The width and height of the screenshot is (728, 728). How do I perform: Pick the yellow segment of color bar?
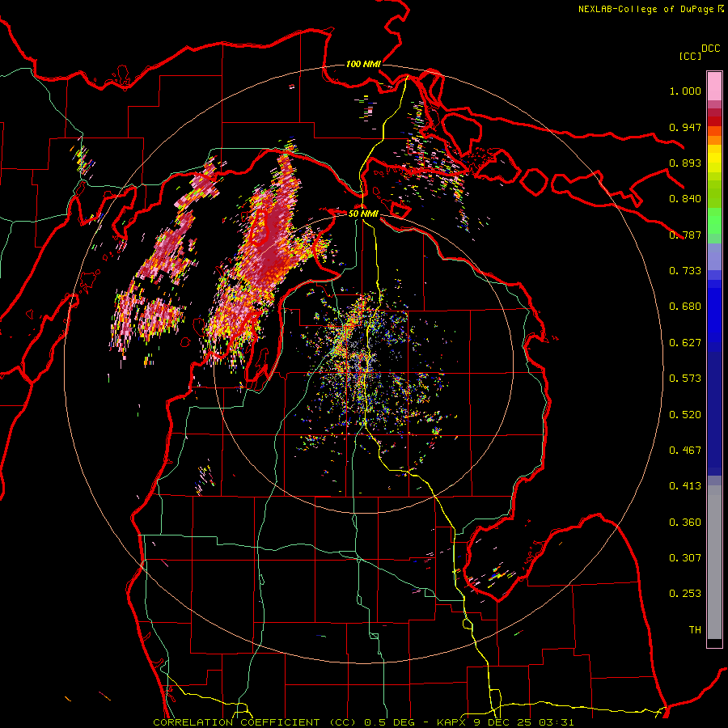(714, 159)
